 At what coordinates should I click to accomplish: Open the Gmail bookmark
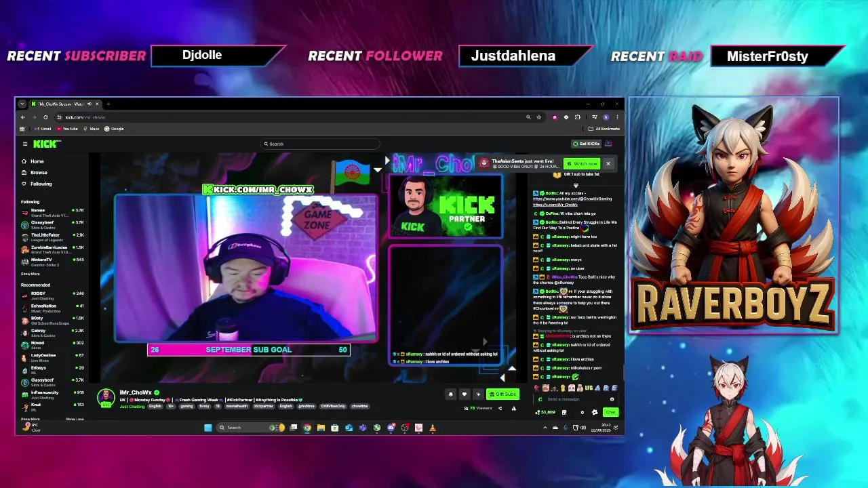point(43,129)
